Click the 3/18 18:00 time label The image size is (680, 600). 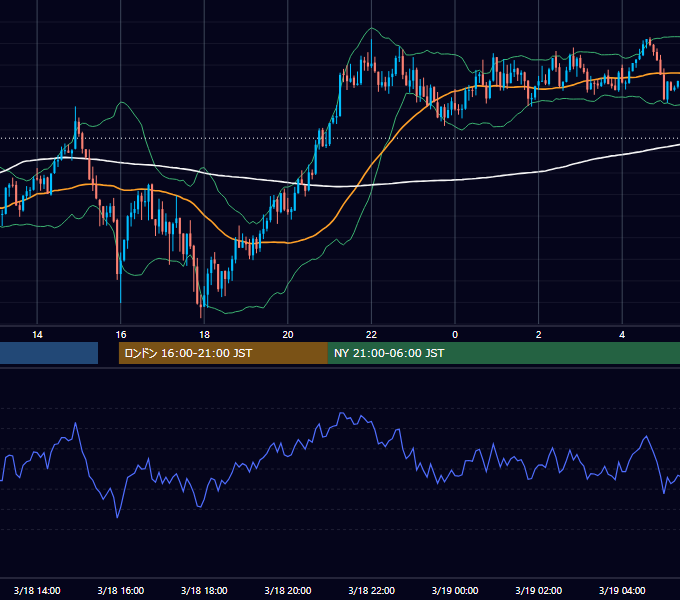click(x=204, y=590)
